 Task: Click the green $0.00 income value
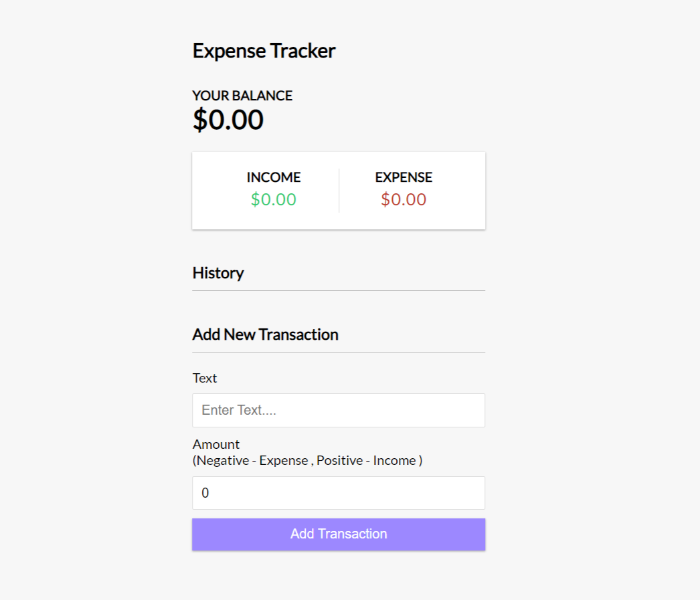click(x=274, y=199)
